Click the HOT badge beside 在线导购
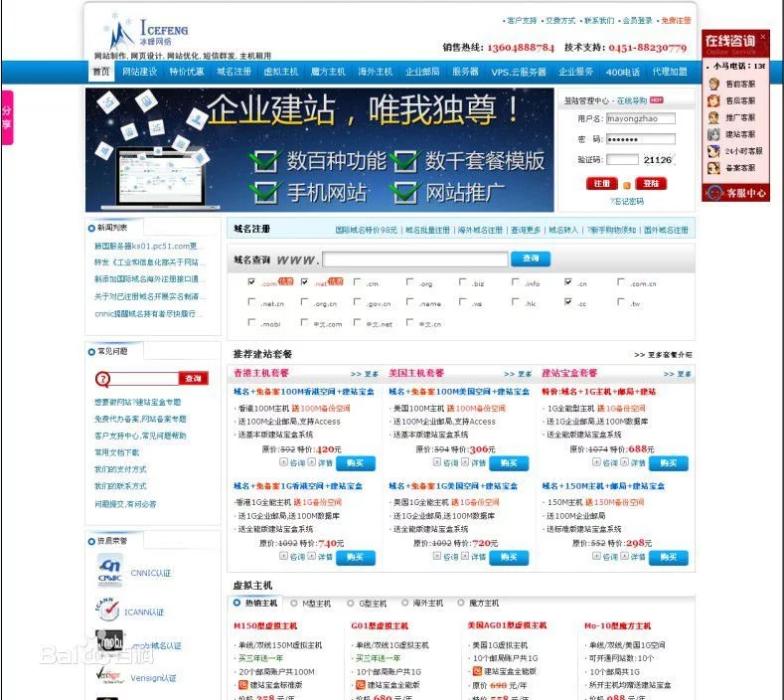The width and height of the screenshot is (784, 700). (x=657, y=100)
